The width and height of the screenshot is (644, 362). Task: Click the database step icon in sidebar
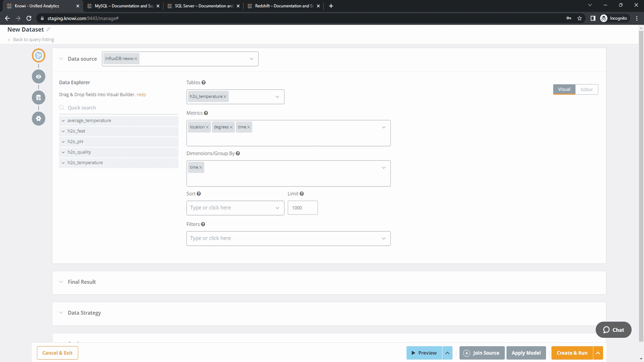coord(39,98)
